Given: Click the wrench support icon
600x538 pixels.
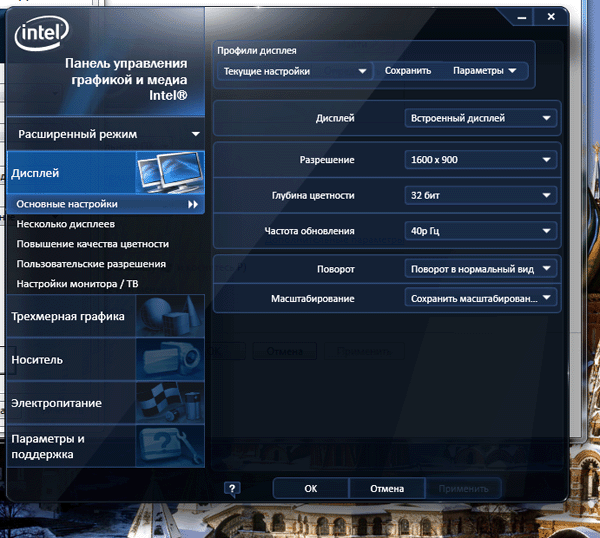Looking at the screenshot, I should [x=170, y=446].
